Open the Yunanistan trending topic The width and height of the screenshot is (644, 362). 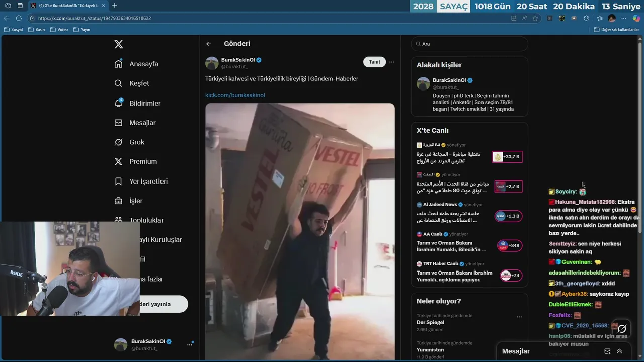[x=430, y=350]
